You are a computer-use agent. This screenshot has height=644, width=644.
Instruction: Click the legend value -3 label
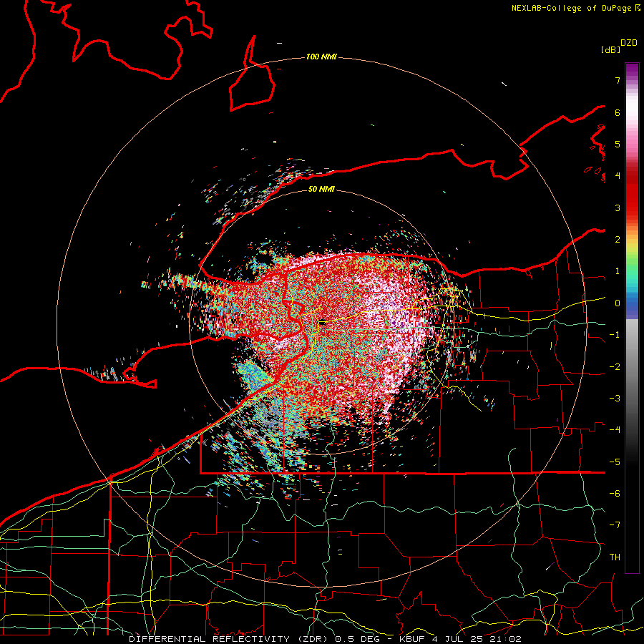coord(615,399)
